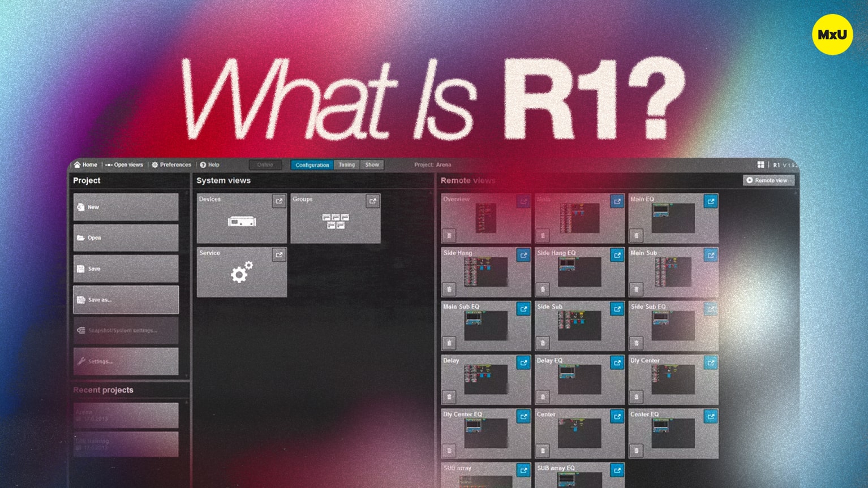Delete the Side Hang remote view

pos(449,289)
